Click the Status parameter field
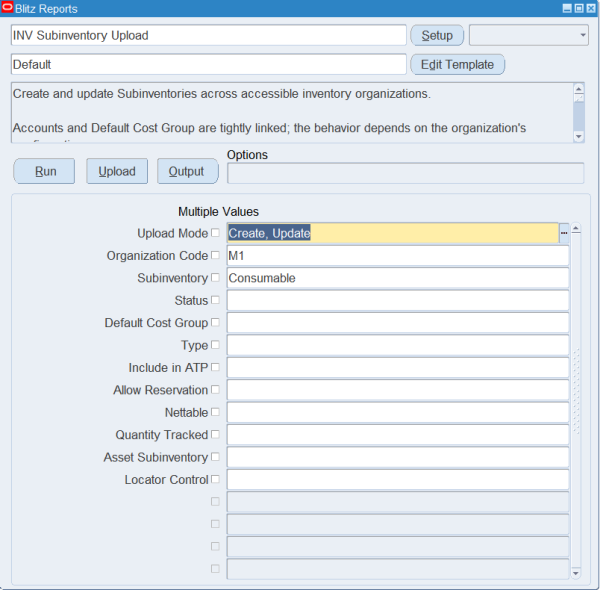This screenshot has height=590, width=600. (398, 300)
